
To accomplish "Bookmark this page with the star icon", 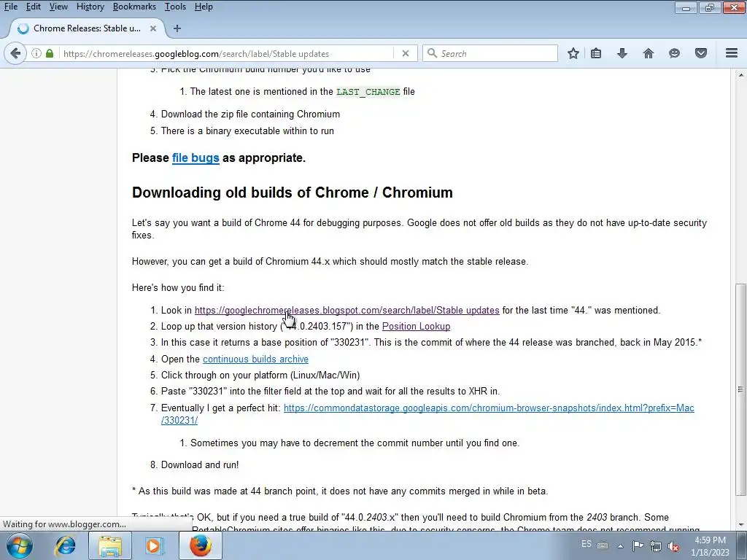I will tap(573, 53).
